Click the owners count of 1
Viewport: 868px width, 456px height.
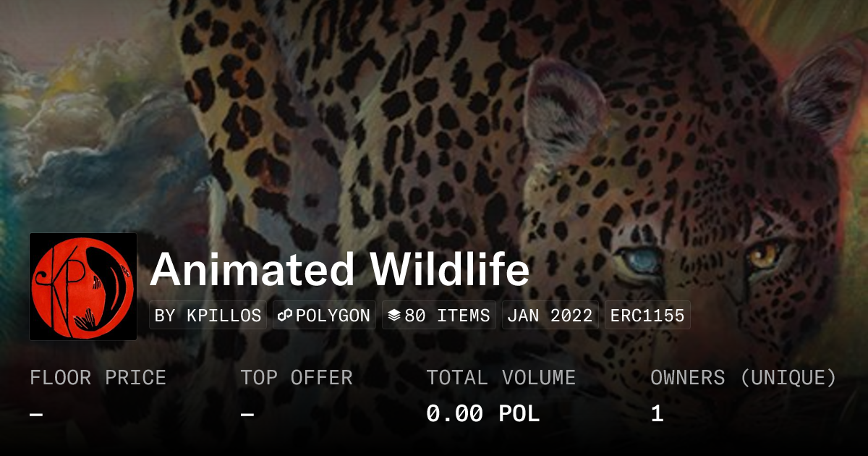pyautogui.click(x=657, y=414)
